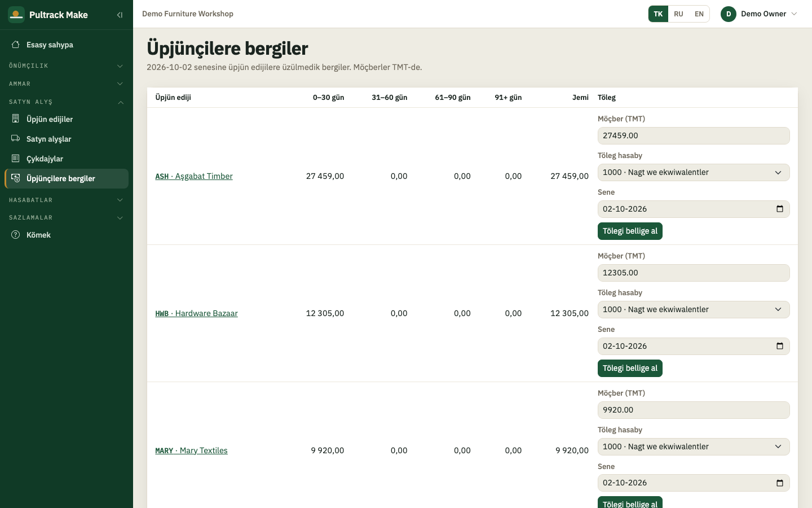
Task: Click the Jemi column header
Action: (x=580, y=98)
